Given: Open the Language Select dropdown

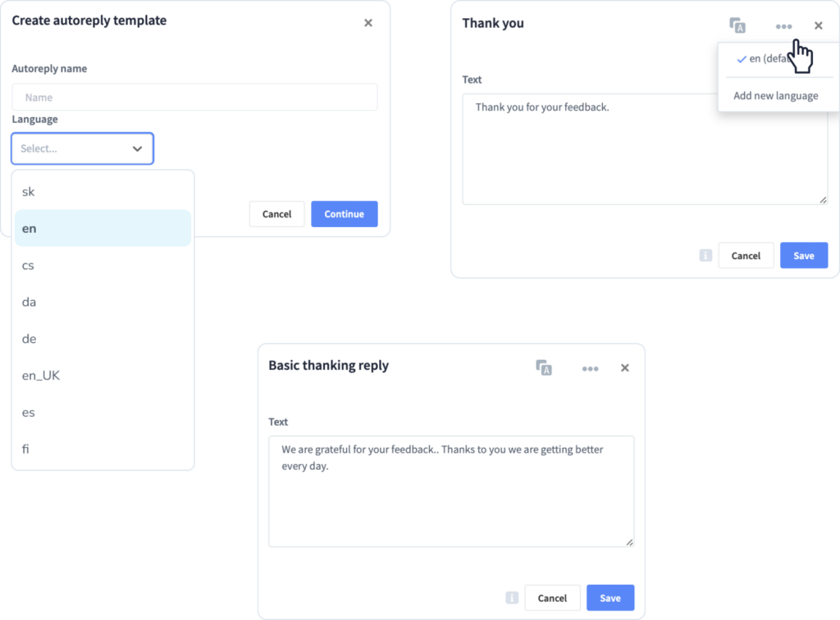Looking at the screenshot, I should point(83,148).
